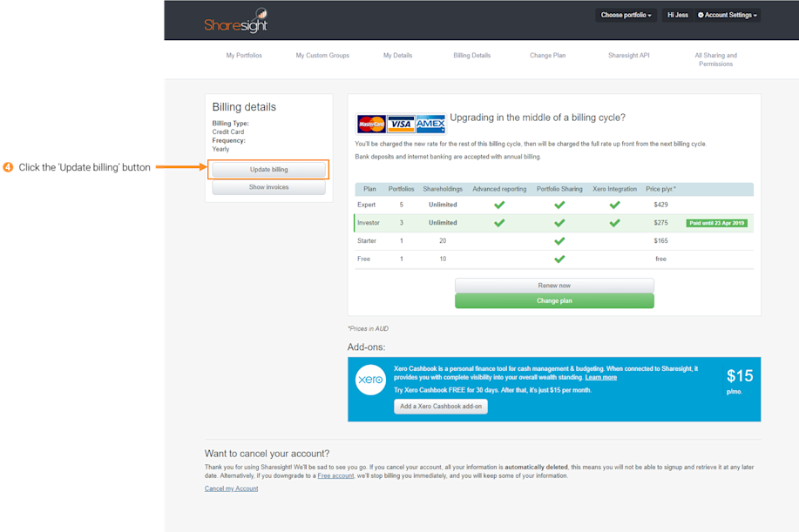This screenshot has height=532, width=799.
Task: Click the $15 p/mo price text
Action: tap(740, 381)
